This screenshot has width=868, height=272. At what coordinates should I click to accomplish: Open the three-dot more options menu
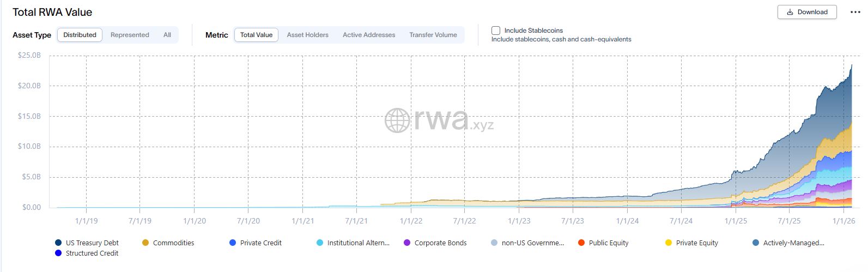pyautogui.click(x=855, y=12)
